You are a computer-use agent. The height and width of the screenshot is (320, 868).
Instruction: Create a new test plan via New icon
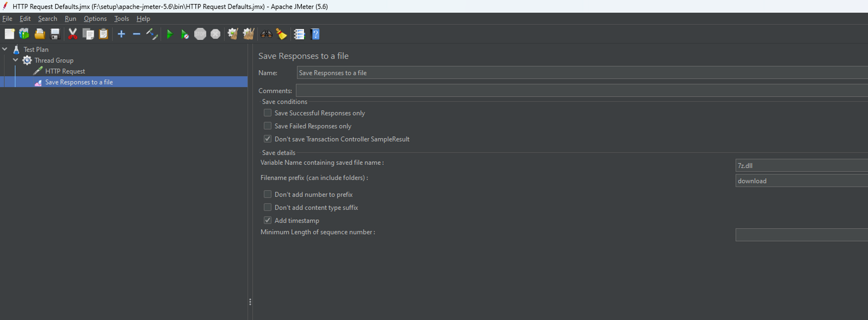click(9, 34)
